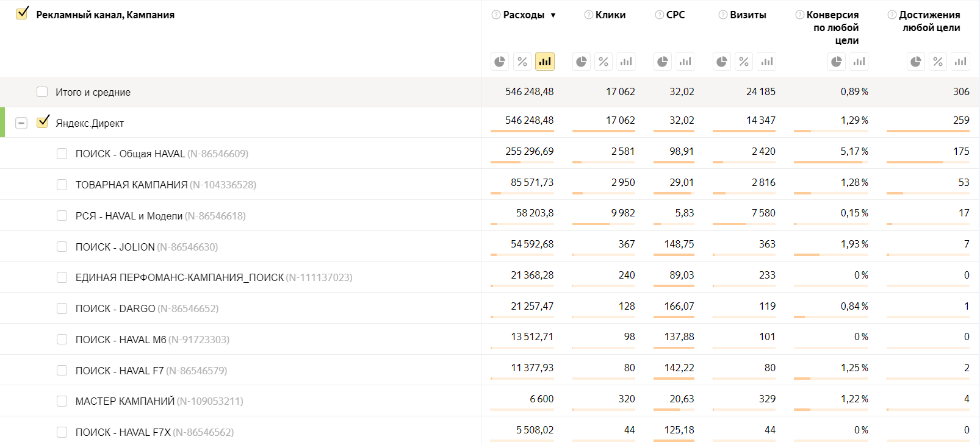
Task: Open help hint for CPC metric
Action: [x=660, y=15]
